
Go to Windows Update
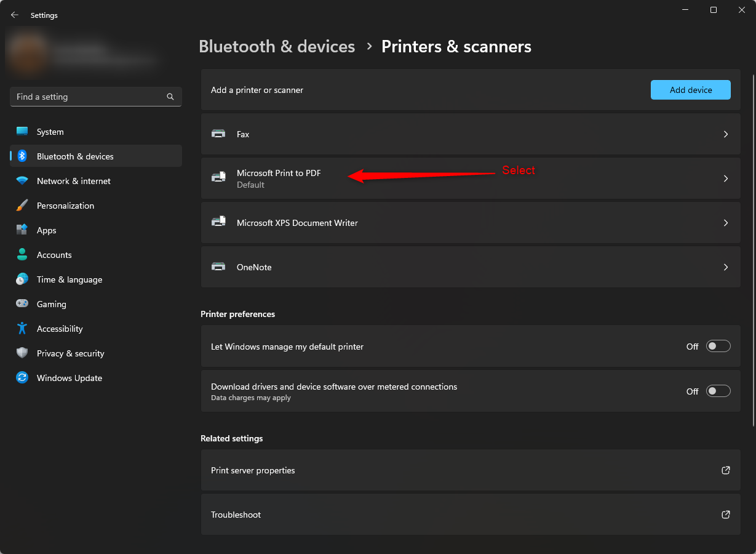[96, 378]
